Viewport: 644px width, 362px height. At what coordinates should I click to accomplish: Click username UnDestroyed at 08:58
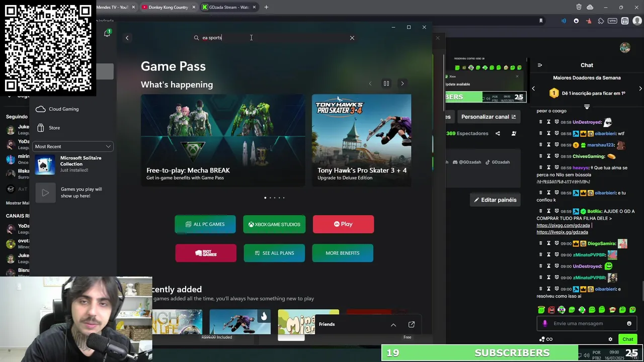pyautogui.click(x=587, y=122)
